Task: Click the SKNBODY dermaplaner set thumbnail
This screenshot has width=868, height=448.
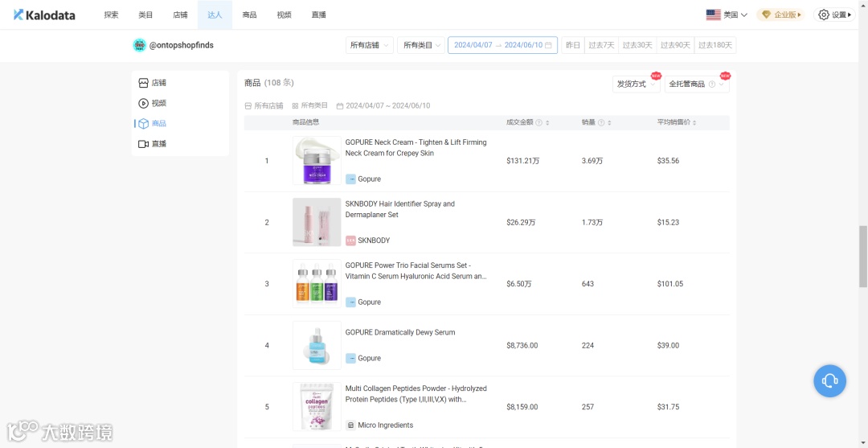Action: (317, 222)
